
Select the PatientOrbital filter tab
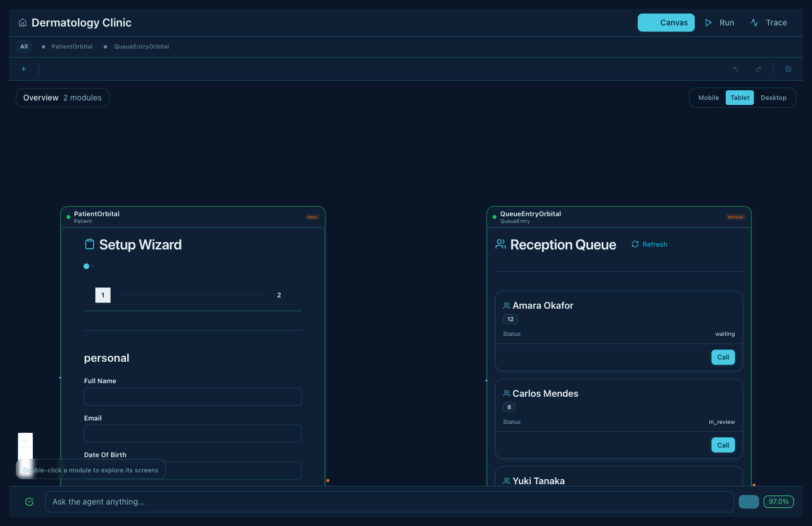[x=72, y=47]
